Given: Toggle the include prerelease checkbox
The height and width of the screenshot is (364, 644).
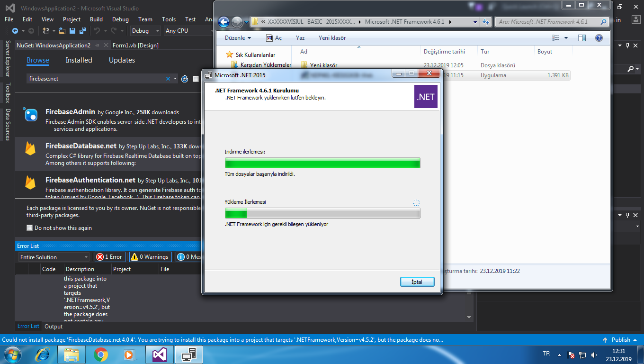Looking at the screenshot, I should coord(195,79).
